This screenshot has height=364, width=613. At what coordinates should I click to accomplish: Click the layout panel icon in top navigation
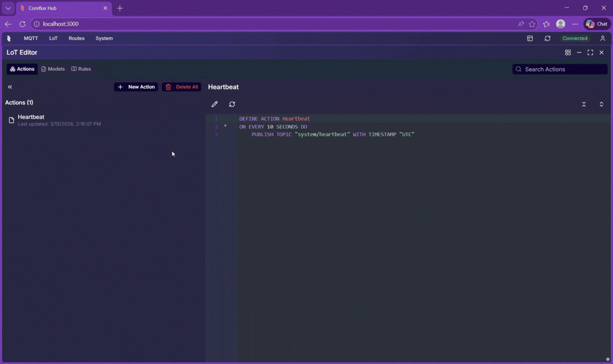point(529,38)
